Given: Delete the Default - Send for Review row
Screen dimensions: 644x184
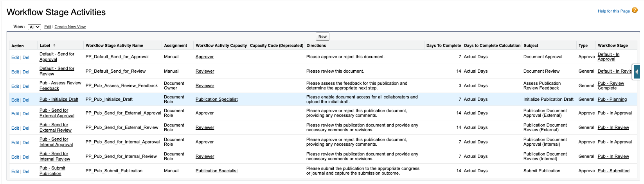Looking at the screenshot, I should point(26,72).
